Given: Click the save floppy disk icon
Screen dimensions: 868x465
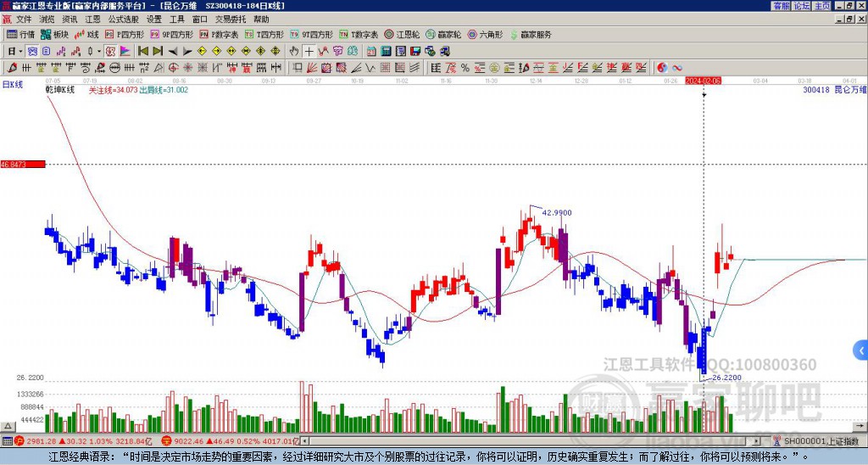Looking at the screenshot, I should click(x=415, y=52).
